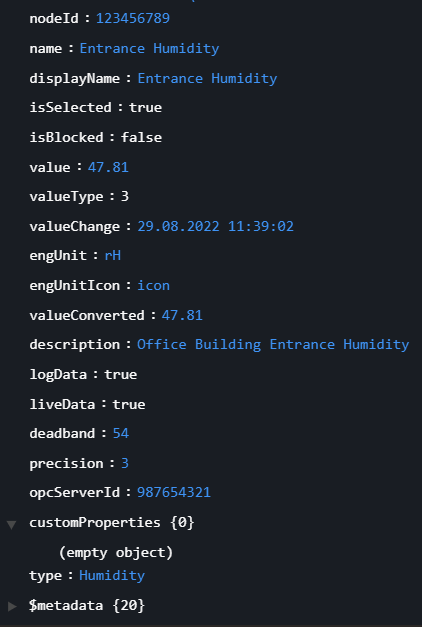Image resolution: width=422 pixels, height=627 pixels.
Task: Select the deadband value 54
Action: (121, 433)
